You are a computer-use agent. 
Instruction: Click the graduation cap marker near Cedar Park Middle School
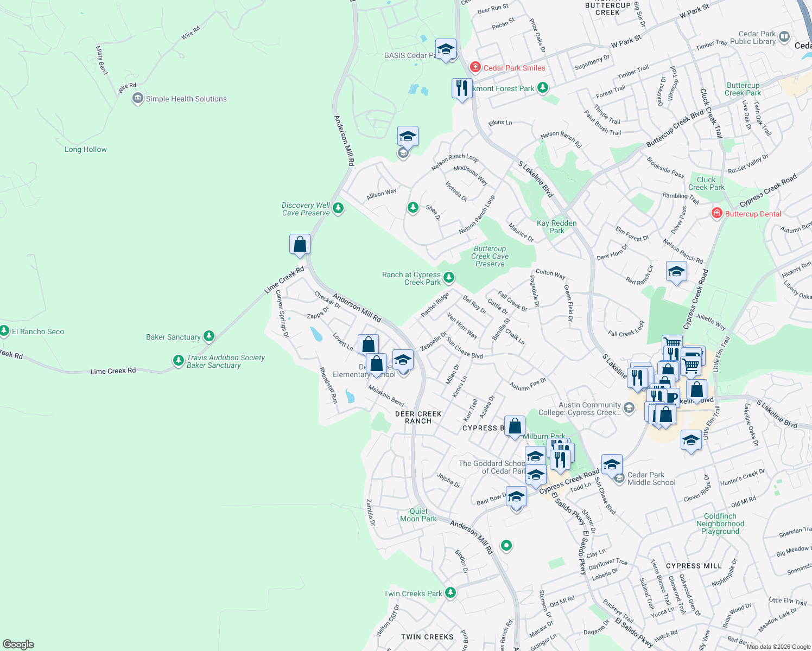pyautogui.click(x=612, y=465)
